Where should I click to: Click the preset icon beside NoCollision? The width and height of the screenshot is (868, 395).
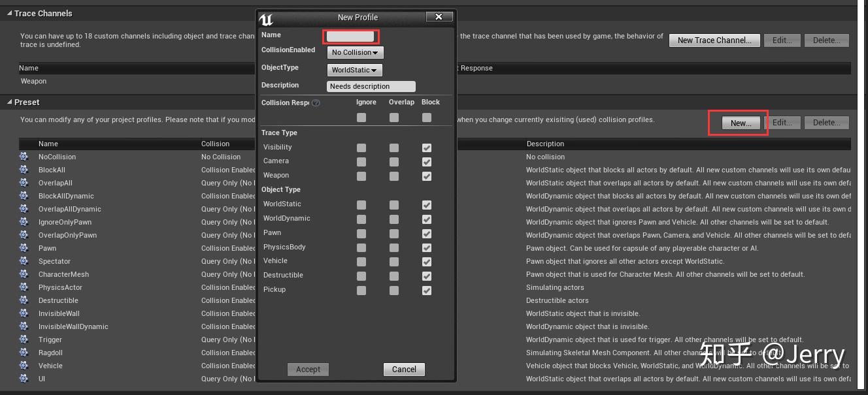point(24,157)
